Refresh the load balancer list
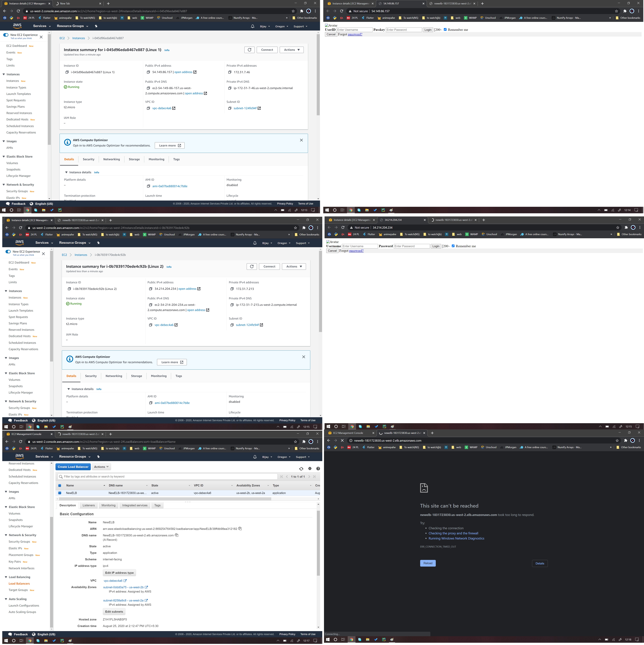This screenshot has height=645, width=644. point(301,468)
